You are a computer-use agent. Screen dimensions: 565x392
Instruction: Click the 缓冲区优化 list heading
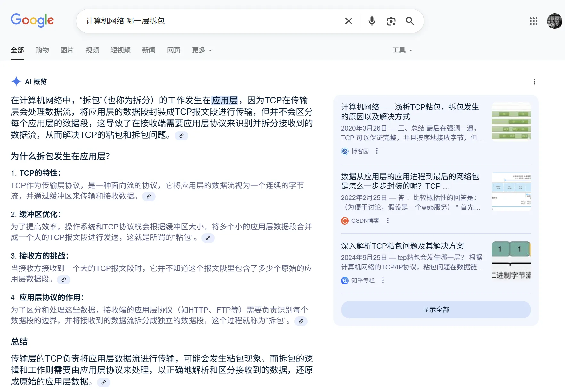coord(40,214)
